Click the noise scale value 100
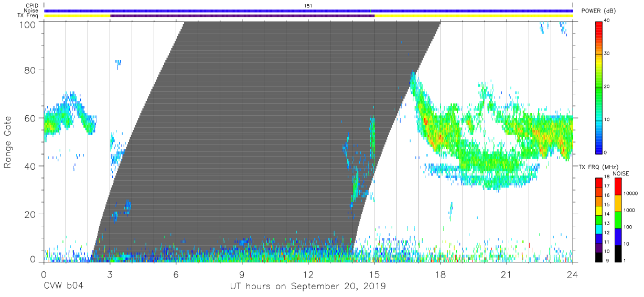644x297 pixels. tap(628, 227)
